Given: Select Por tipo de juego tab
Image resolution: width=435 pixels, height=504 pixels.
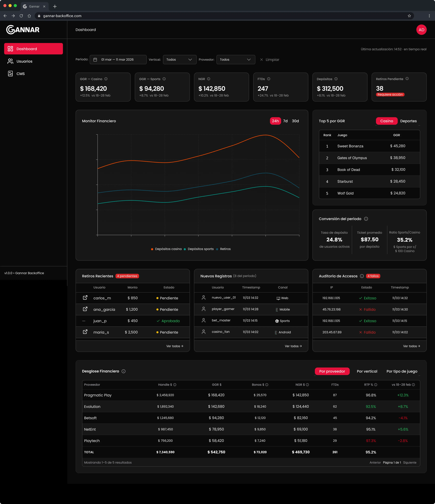Looking at the screenshot, I should pos(402,371).
